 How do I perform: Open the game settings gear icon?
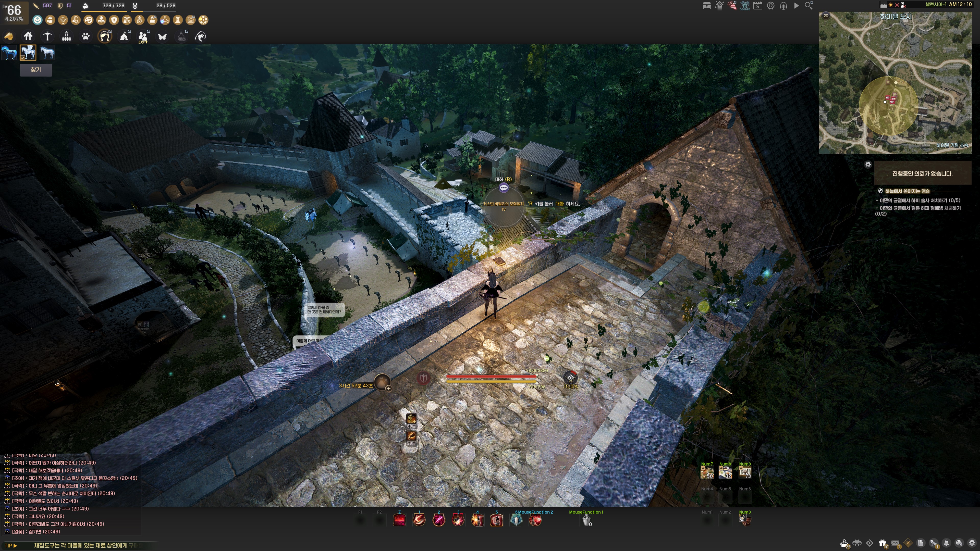[x=972, y=543]
